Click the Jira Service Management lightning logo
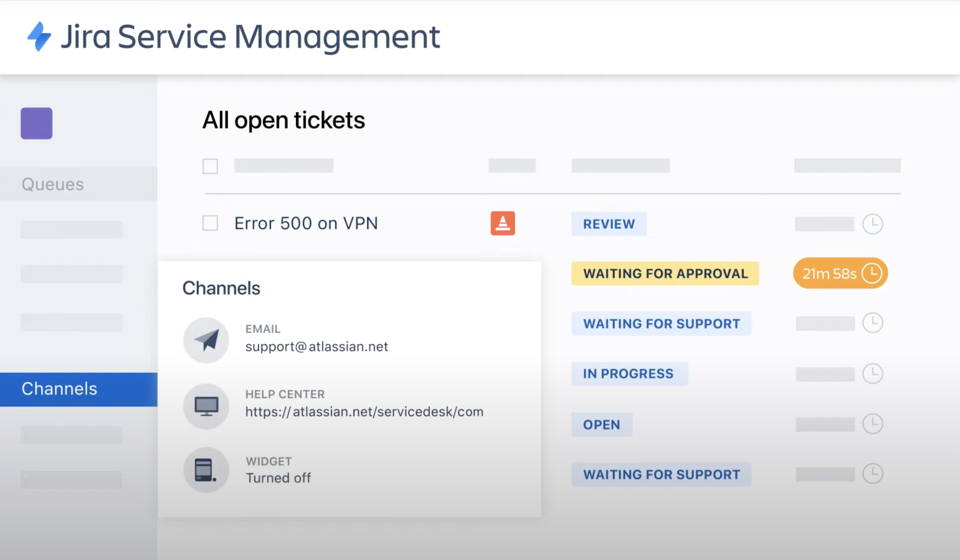The height and width of the screenshot is (560, 960). point(39,37)
